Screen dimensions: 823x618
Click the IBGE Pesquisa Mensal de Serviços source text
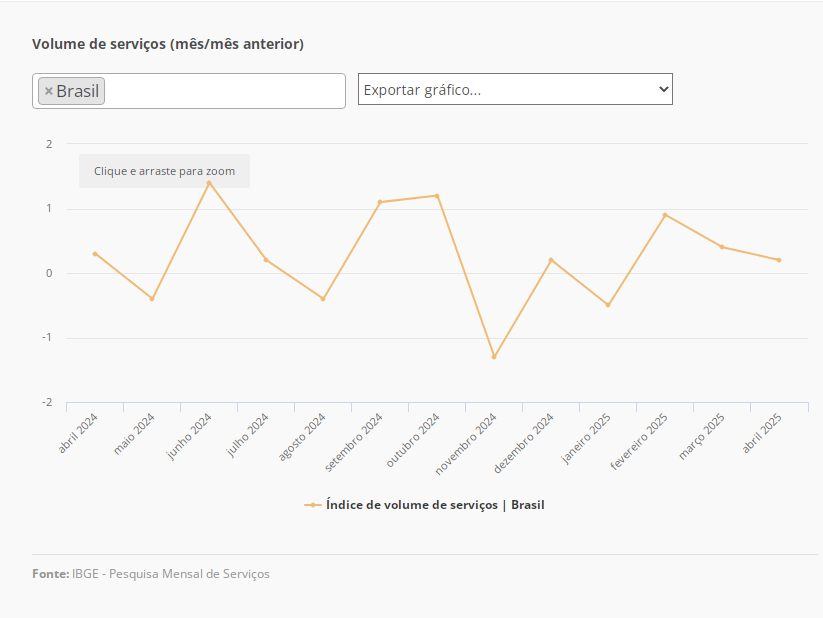click(x=171, y=574)
